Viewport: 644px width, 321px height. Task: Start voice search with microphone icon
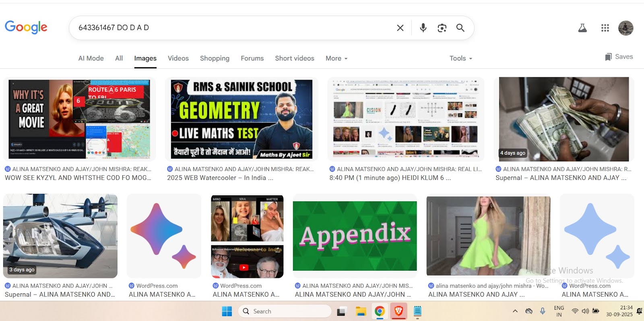[x=423, y=28]
